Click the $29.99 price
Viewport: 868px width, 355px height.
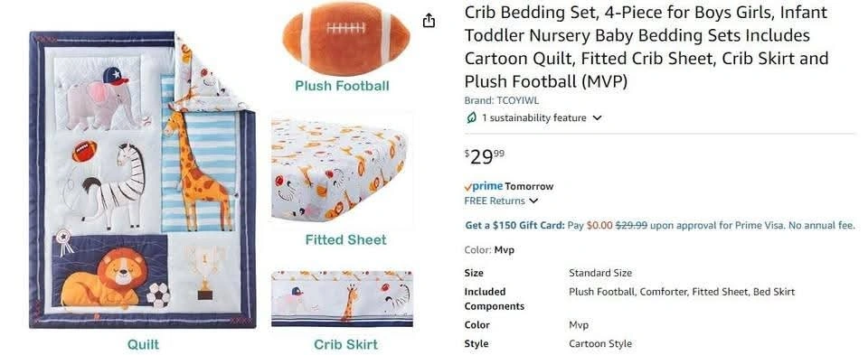[x=485, y=157]
